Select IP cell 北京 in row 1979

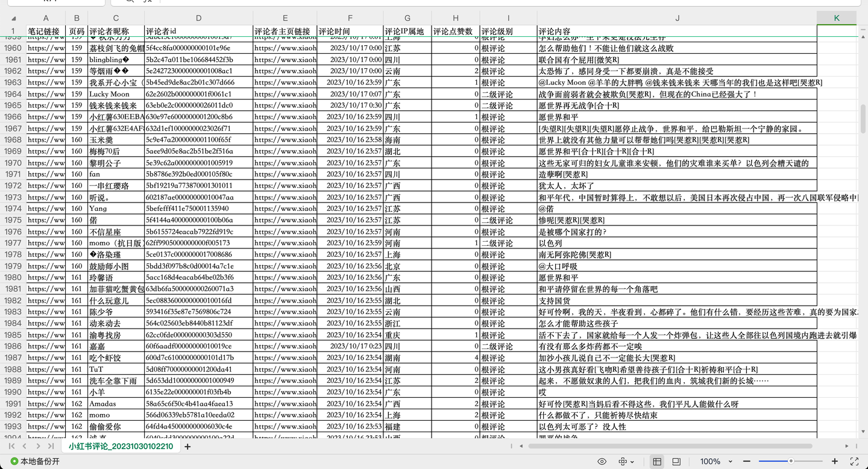pos(407,266)
